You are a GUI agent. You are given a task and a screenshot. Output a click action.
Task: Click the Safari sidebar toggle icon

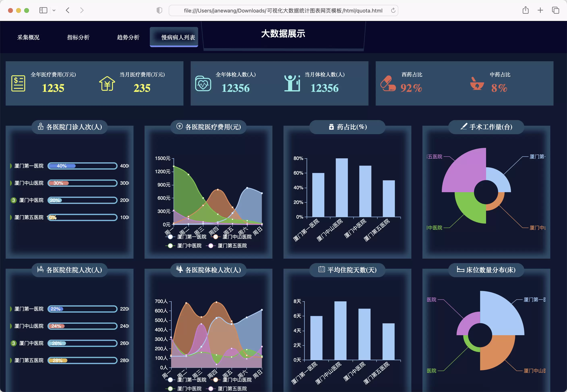[x=43, y=10]
